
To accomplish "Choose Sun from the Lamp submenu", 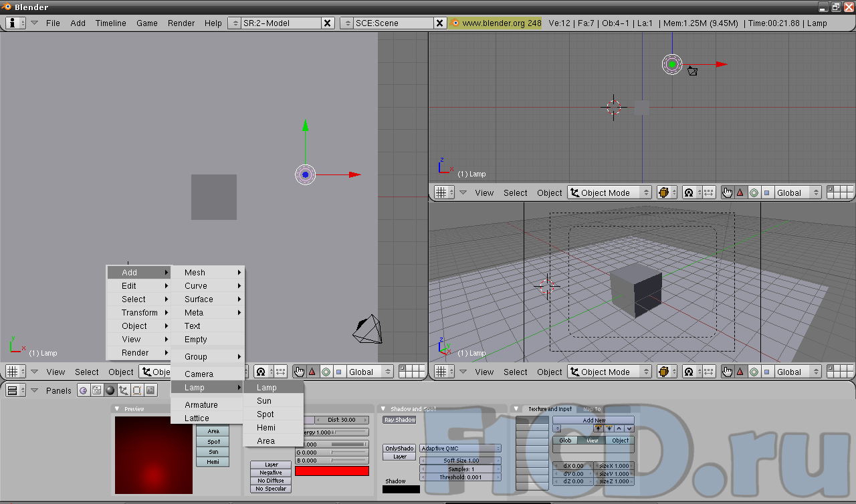I will click(x=273, y=401).
